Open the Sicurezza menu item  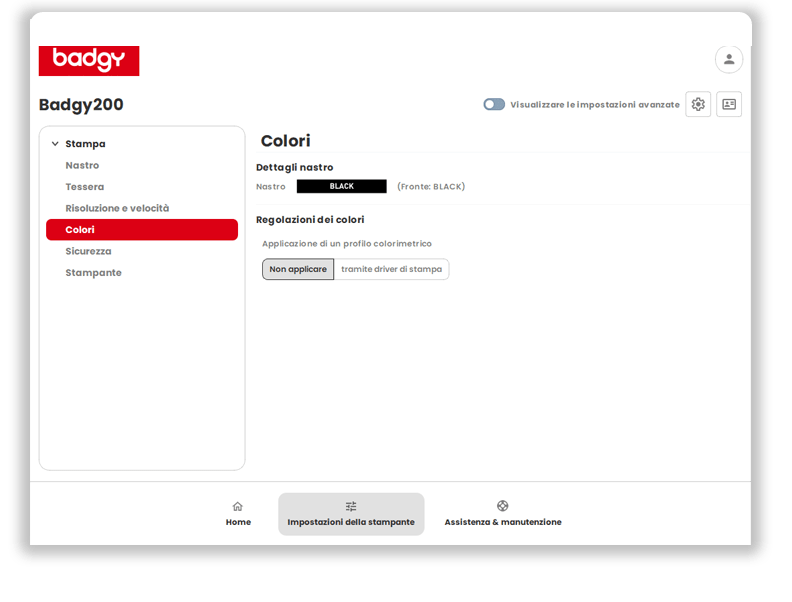click(x=88, y=251)
